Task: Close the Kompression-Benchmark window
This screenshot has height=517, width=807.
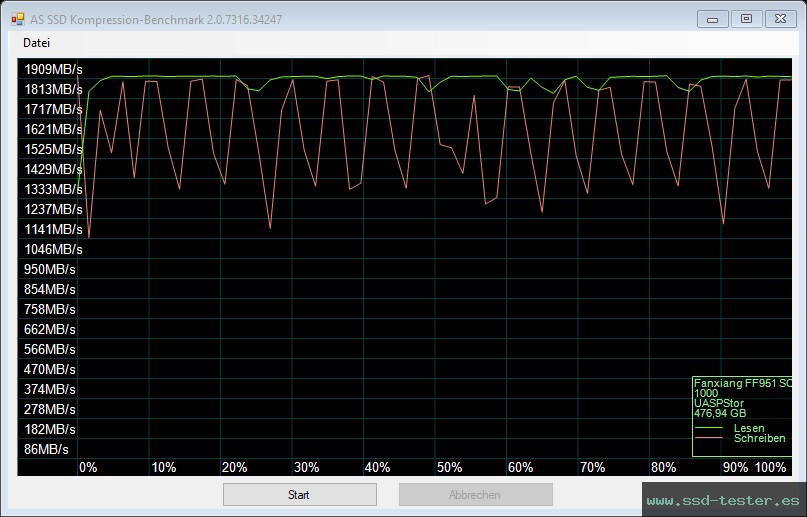Action: (x=779, y=18)
